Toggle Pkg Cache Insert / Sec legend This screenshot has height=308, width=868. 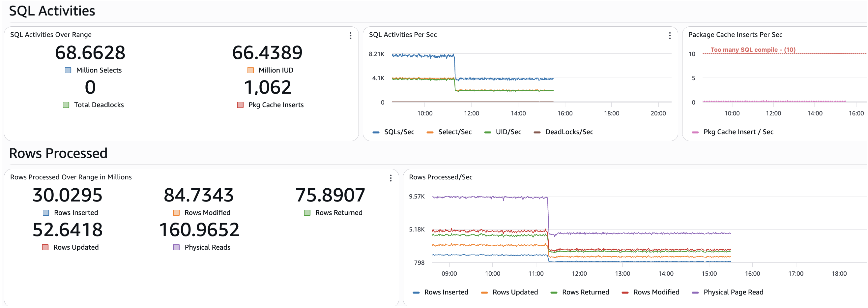click(732, 132)
